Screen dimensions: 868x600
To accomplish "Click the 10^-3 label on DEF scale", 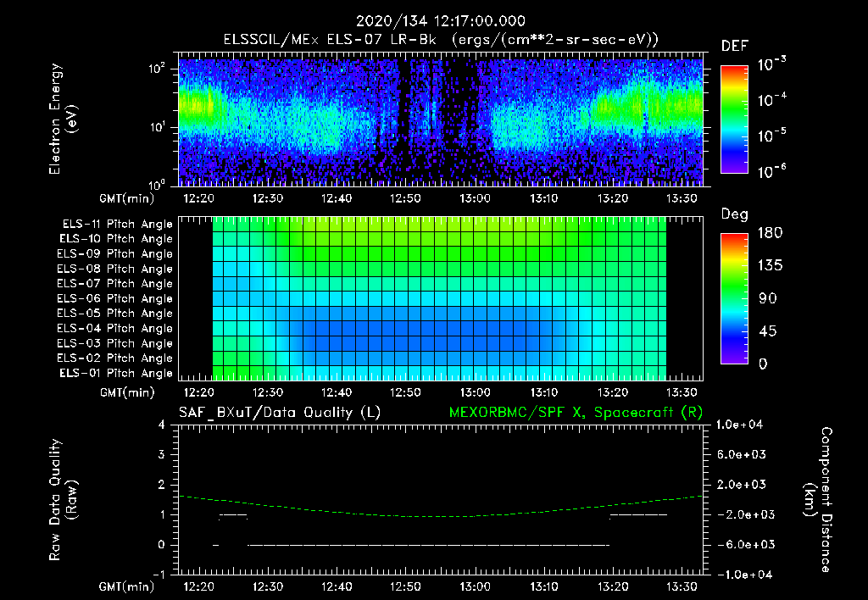I will point(771,64).
